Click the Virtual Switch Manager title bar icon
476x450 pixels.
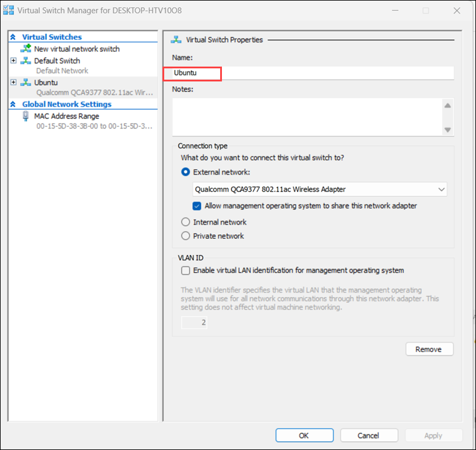pos(8,10)
